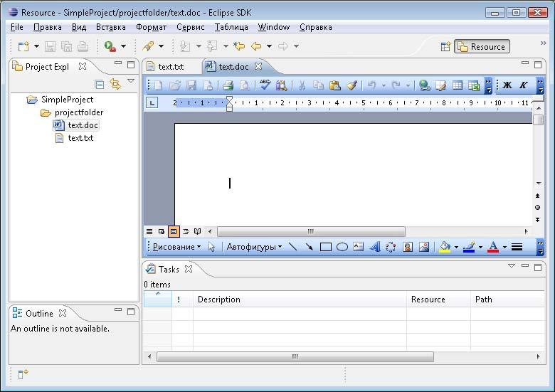Click the Insert Hyperlink globe icon
Image resolution: width=555 pixels, height=392 pixels.
[424, 85]
